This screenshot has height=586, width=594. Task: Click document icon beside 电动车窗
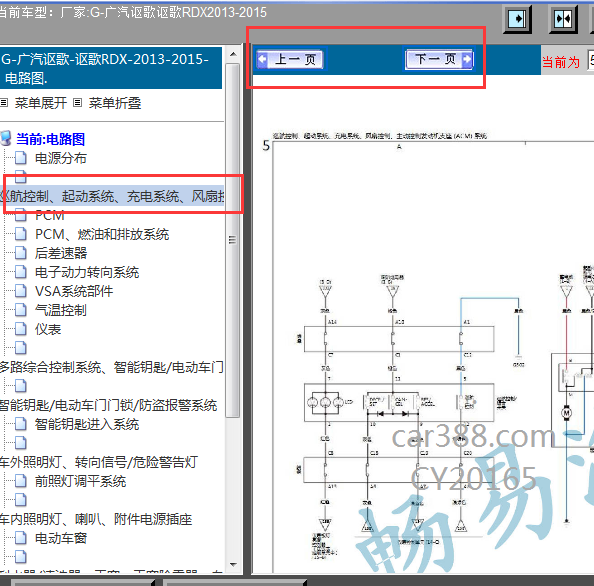click(x=21, y=537)
